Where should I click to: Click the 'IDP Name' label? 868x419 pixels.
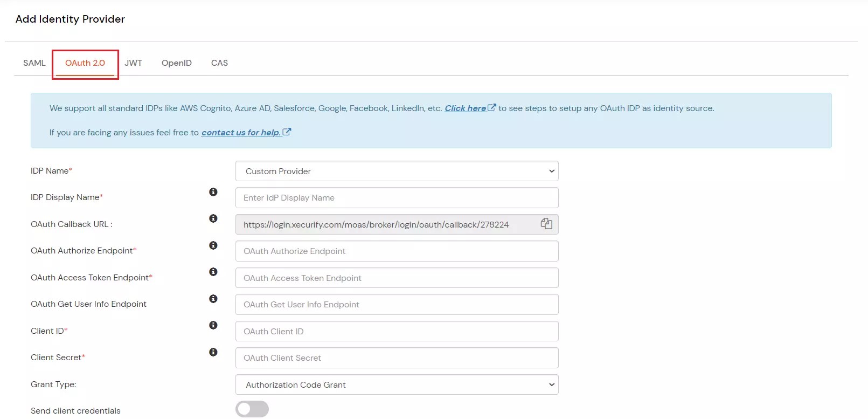[51, 171]
